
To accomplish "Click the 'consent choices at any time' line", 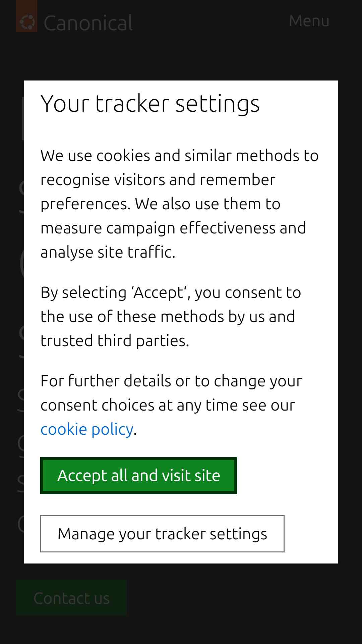I will coord(168,405).
